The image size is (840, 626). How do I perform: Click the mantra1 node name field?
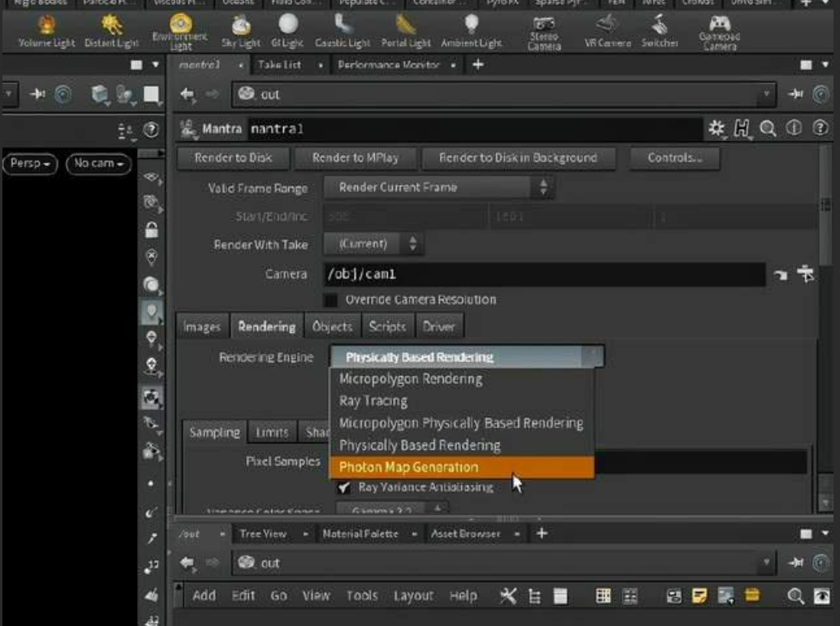point(474,128)
